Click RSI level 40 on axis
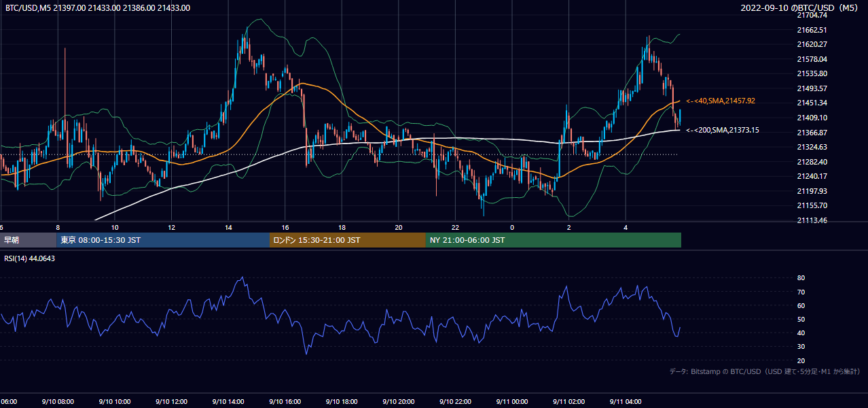 801,333
